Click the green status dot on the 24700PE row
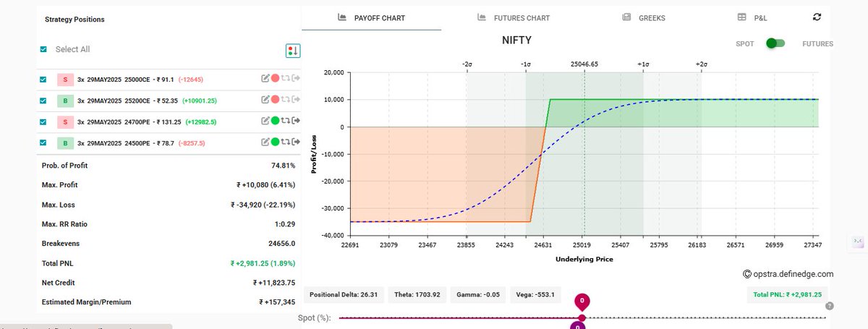This screenshot has width=868, height=329. point(275,120)
